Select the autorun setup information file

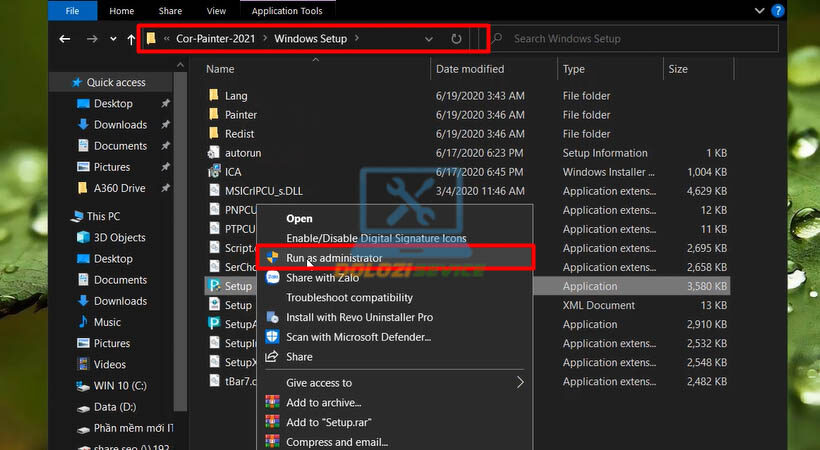(x=241, y=153)
